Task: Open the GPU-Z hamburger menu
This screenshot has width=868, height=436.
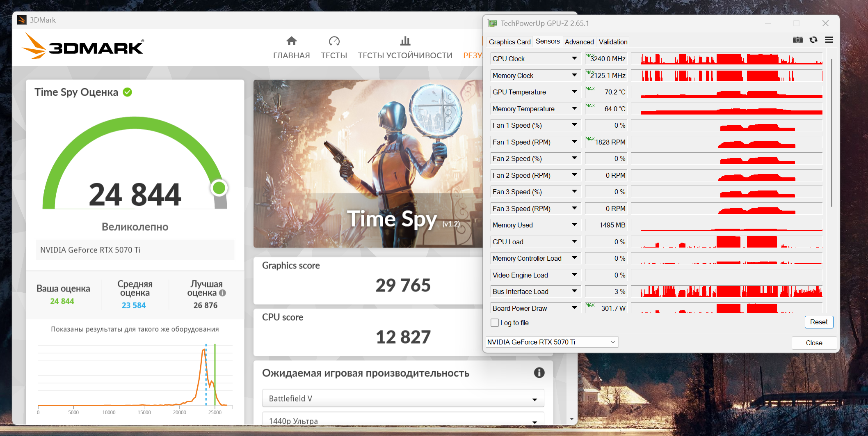Action: pos(829,40)
